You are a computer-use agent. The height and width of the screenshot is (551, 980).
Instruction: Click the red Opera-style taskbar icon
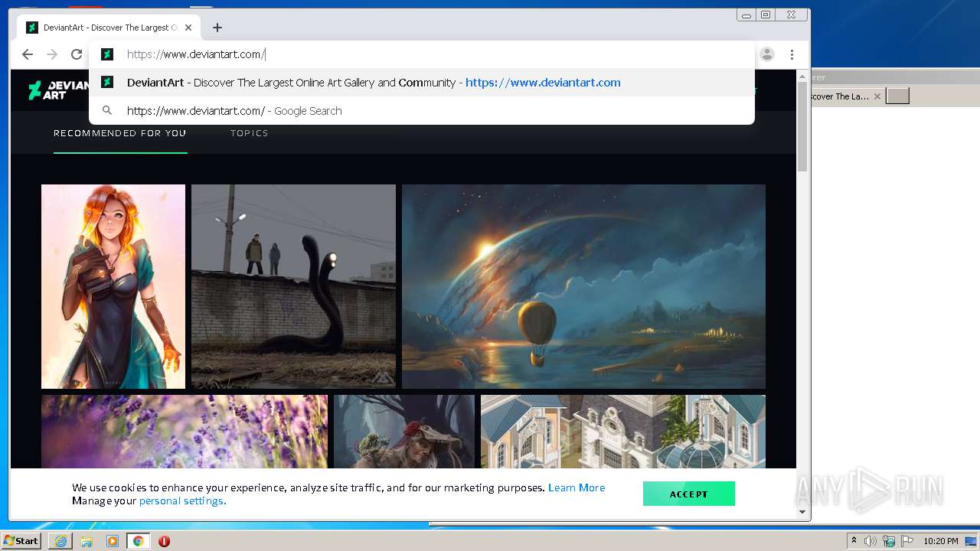(164, 541)
